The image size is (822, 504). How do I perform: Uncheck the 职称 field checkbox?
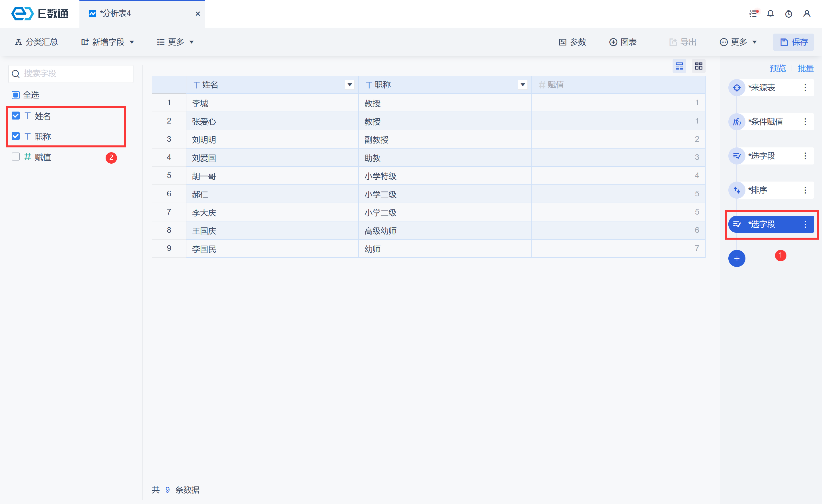coord(16,136)
